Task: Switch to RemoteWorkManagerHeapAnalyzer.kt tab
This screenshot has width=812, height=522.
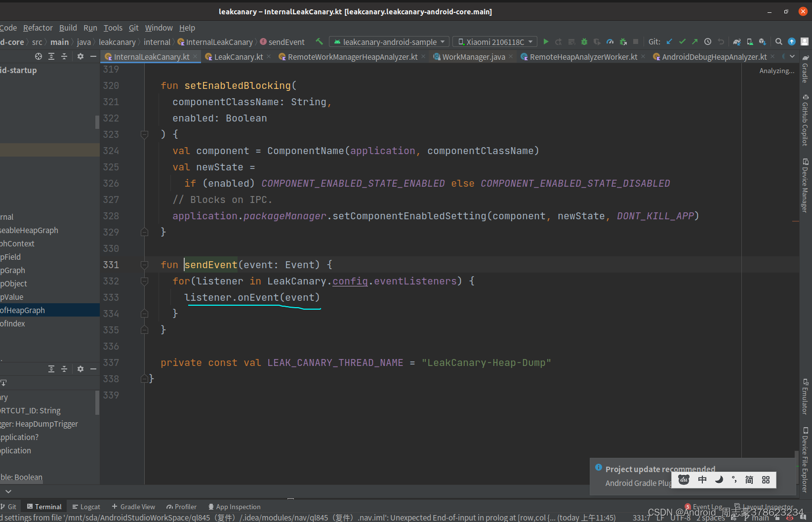Action: [352, 57]
